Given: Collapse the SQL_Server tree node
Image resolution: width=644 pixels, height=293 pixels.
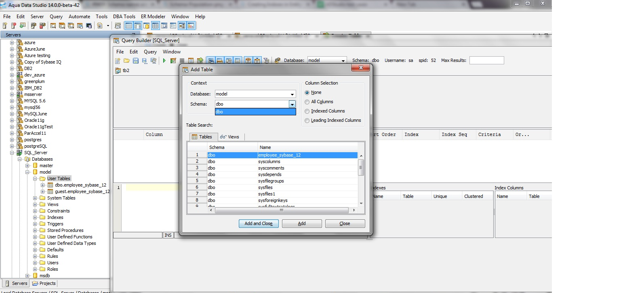Looking at the screenshot, I should [x=12, y=153].
